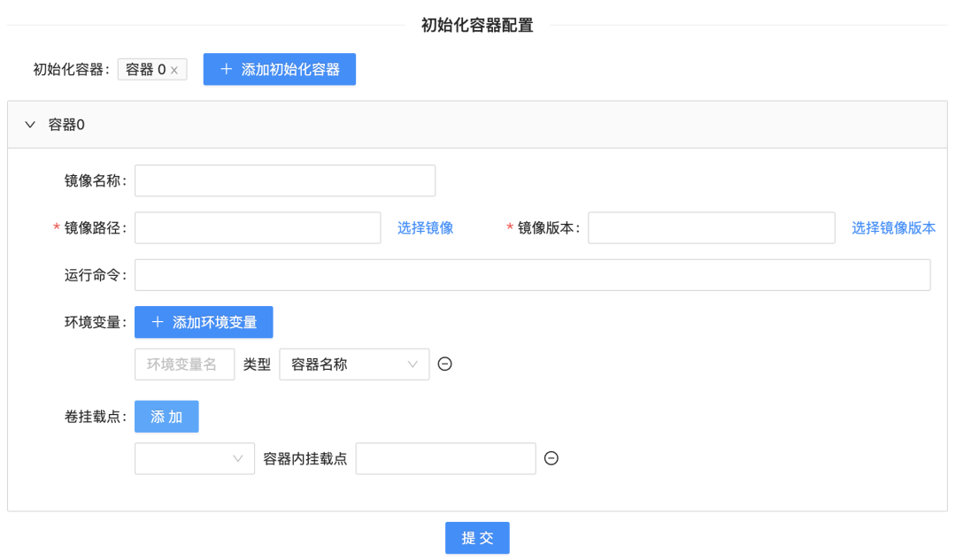Open the 选择镜像 link

coord(425,228)
